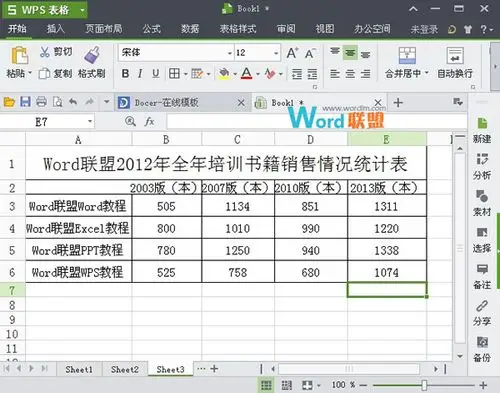Increase indent icon
This screenshot has height=393, width=500.
(312, 74)
